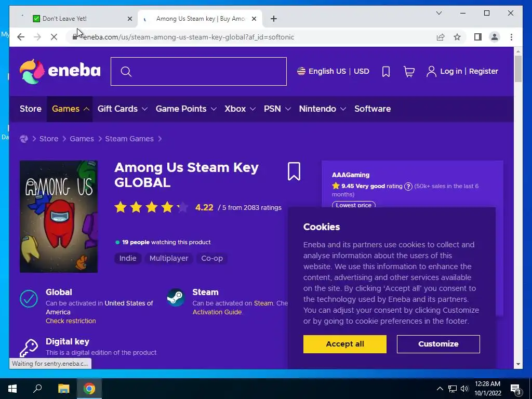Open the wishlist bookmark icon in header
The image size is (532, 399).
[386, 71]
